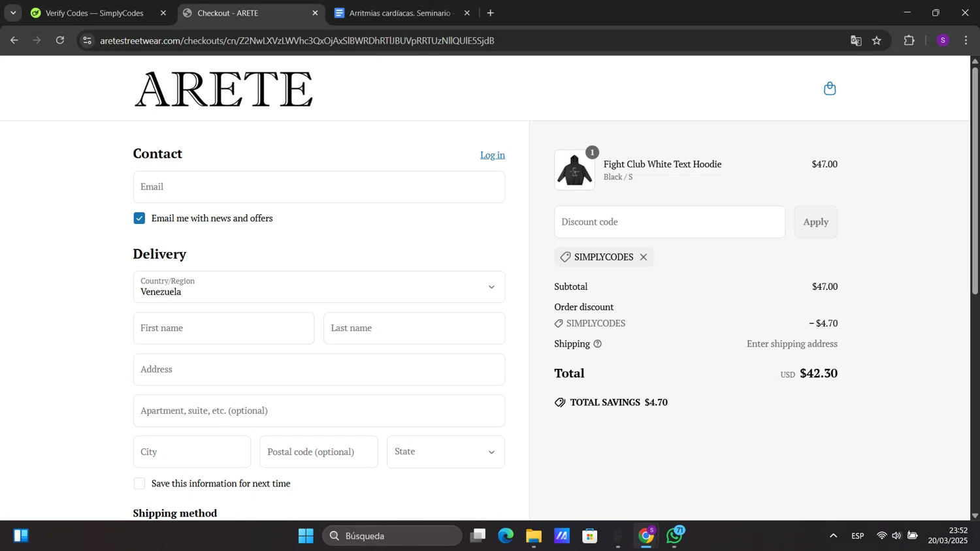
Task: Remove the SIMPLYCODES discount tag
Action: coord(644,257)
